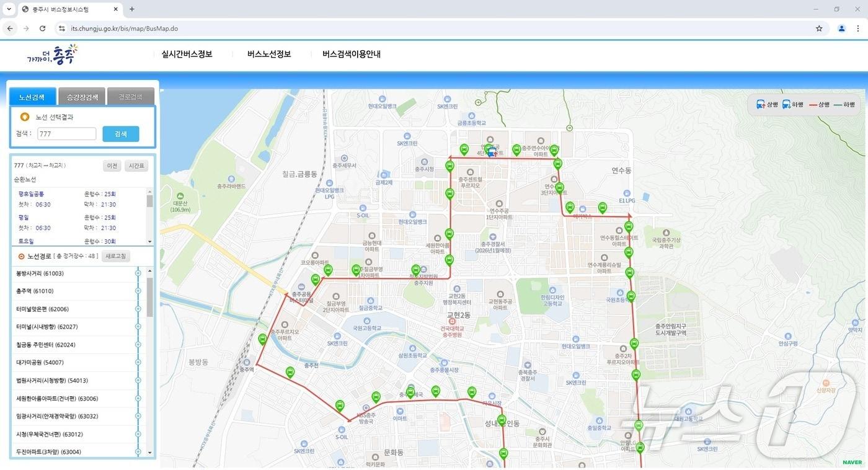Reload the page with the browser refresh icon
The width and height of the screenshot is (868, 470).
42,29
